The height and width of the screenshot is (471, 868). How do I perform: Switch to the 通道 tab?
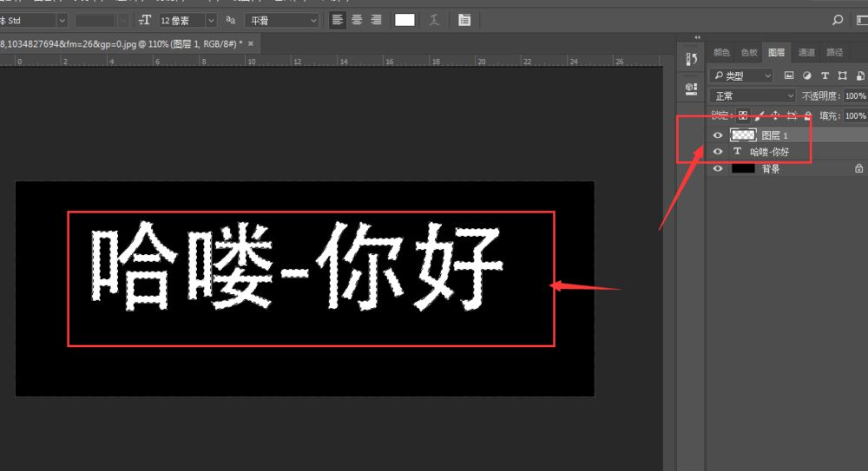tap(806, 53)
